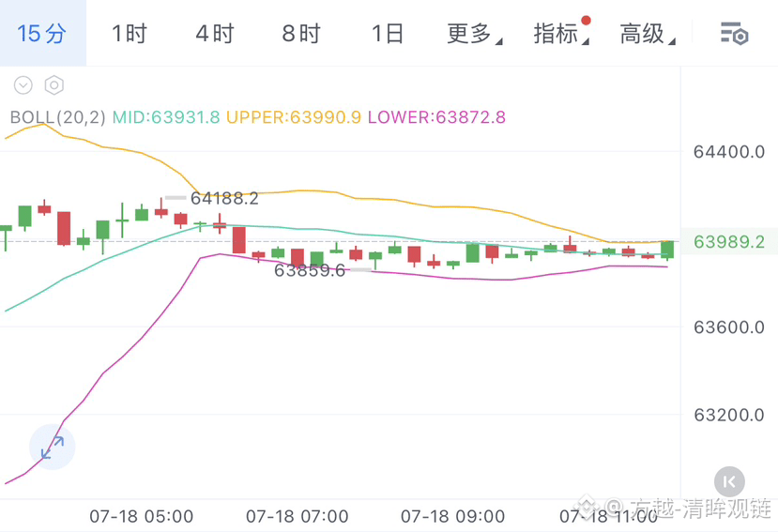Open the 高级 advanced dropdown
This screenshot has width=778, height=532.
click(648, 34)
